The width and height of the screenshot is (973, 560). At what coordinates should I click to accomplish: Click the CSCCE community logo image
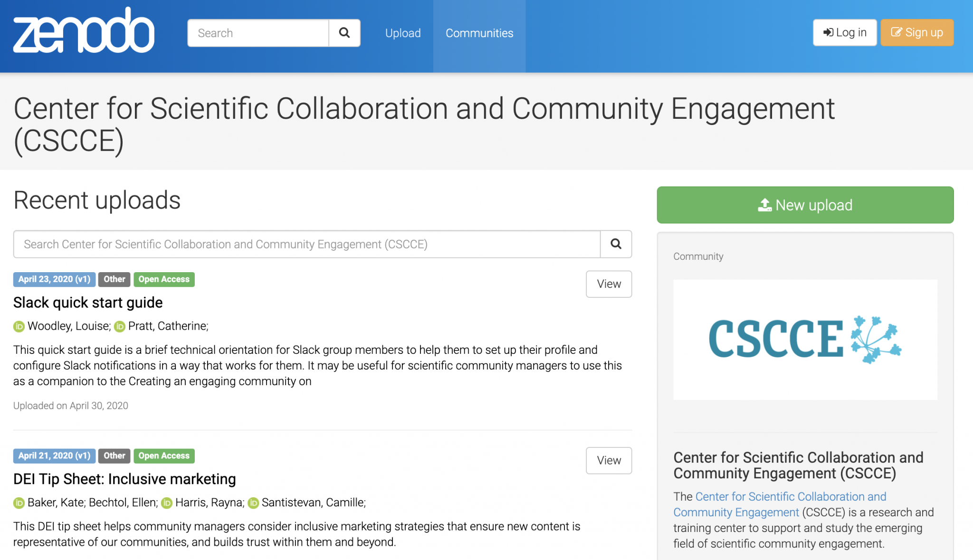pyautogui.click(x=805, y=339)
